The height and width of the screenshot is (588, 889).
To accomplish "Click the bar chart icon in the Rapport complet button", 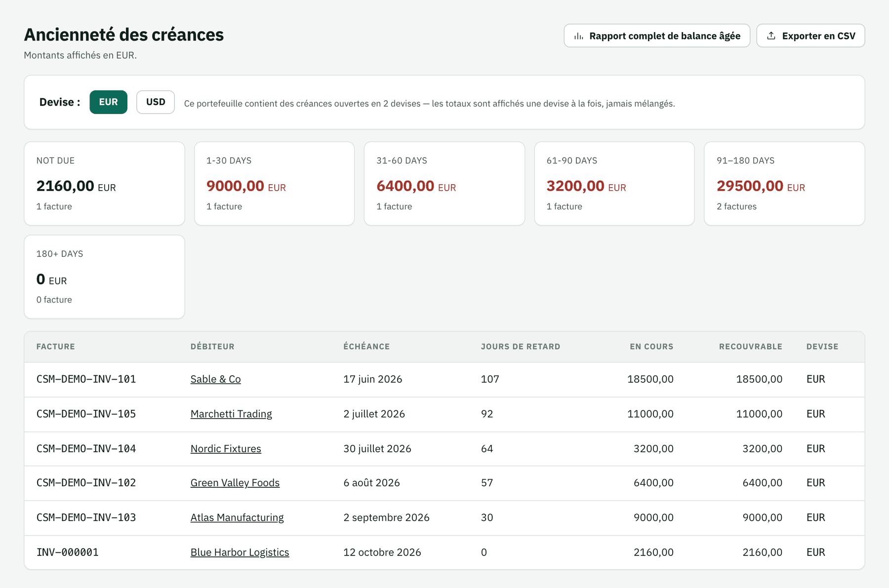I will point(578,36).
